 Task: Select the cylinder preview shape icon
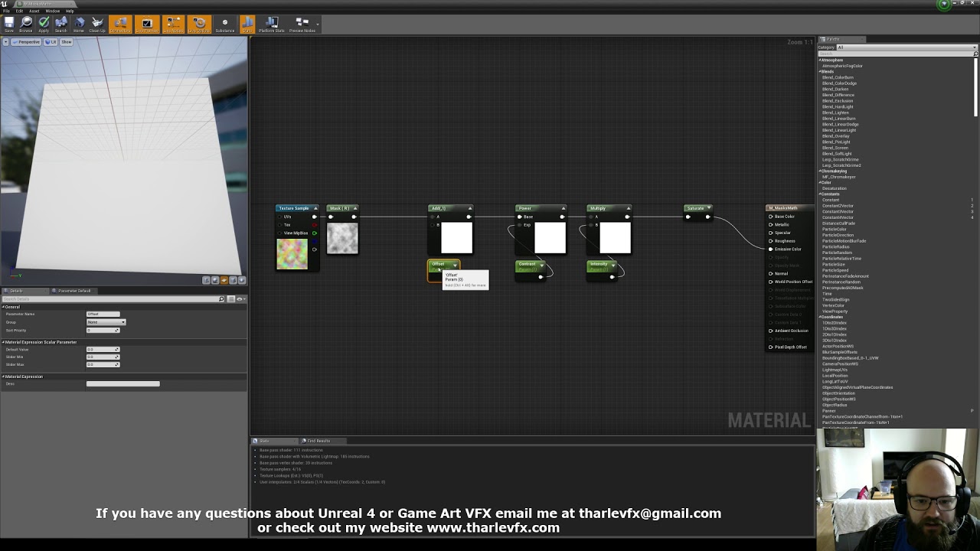[206, 280]
